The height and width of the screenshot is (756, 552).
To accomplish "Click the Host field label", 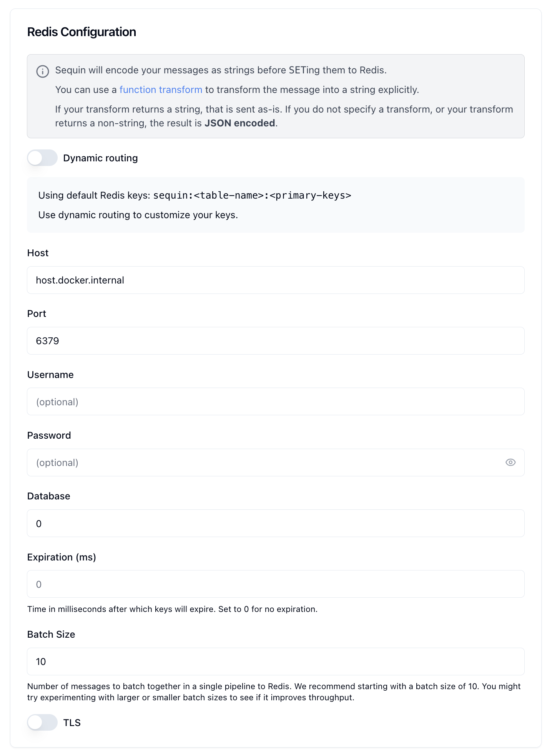I will click(37, 253).
